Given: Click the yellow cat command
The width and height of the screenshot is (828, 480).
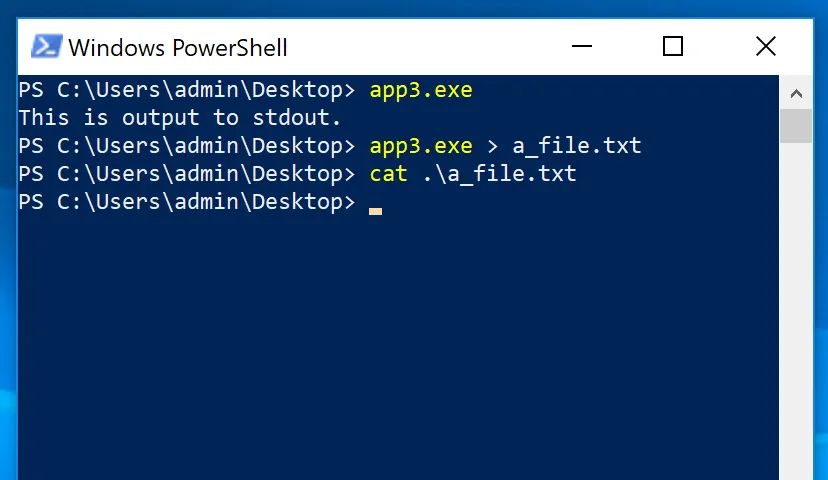Looking at the screenshot, I should [389, 174].
